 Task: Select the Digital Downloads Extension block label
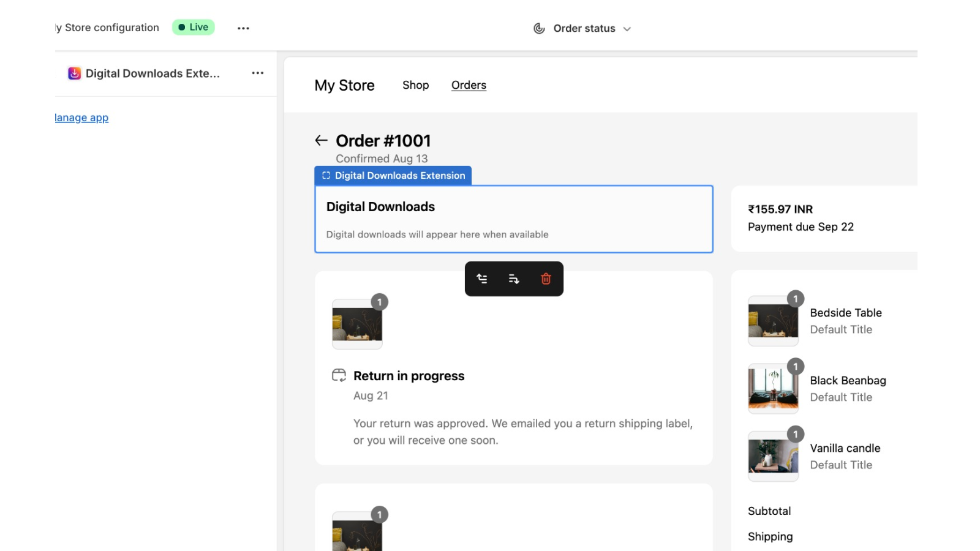point(393,175)
